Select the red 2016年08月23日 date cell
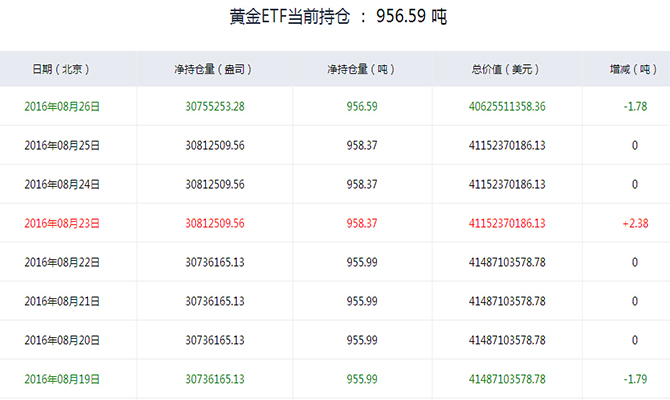670x400 pixels. click(x=62, y=223)
